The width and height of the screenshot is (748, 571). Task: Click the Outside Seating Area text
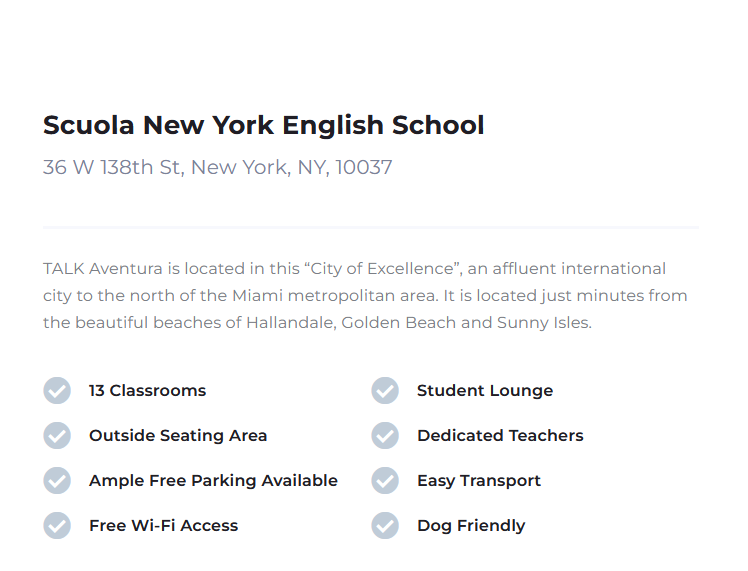pos(178,436)
